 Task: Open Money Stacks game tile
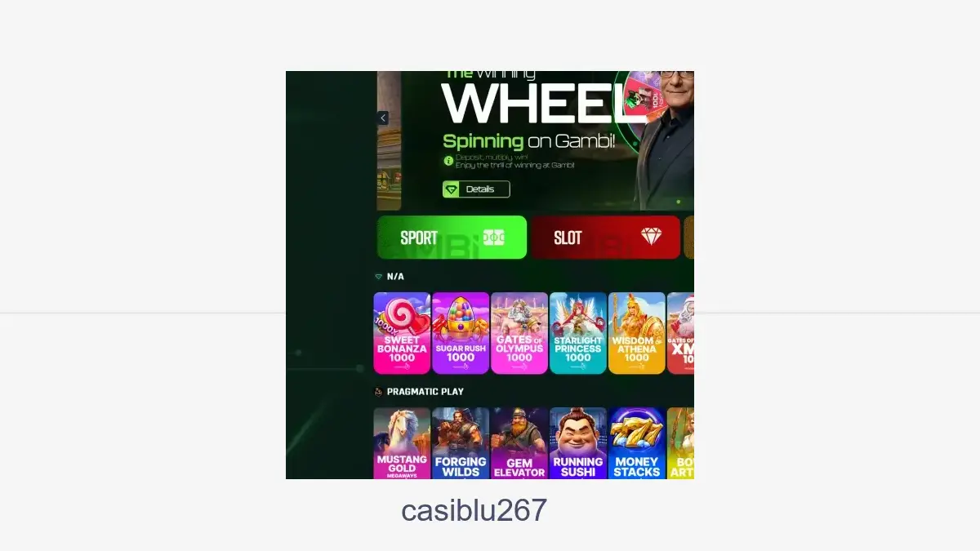pos(637,443)
